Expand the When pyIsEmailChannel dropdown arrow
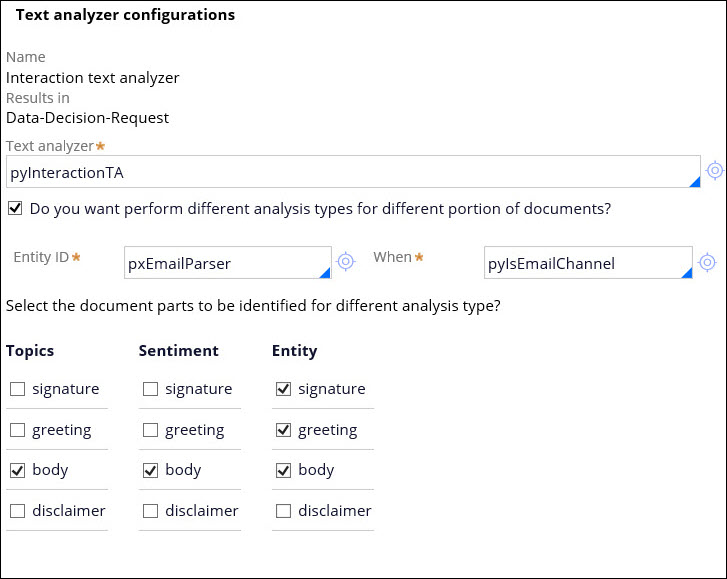The height and width of the screenshot is (579, 727). tap(686, 272)
